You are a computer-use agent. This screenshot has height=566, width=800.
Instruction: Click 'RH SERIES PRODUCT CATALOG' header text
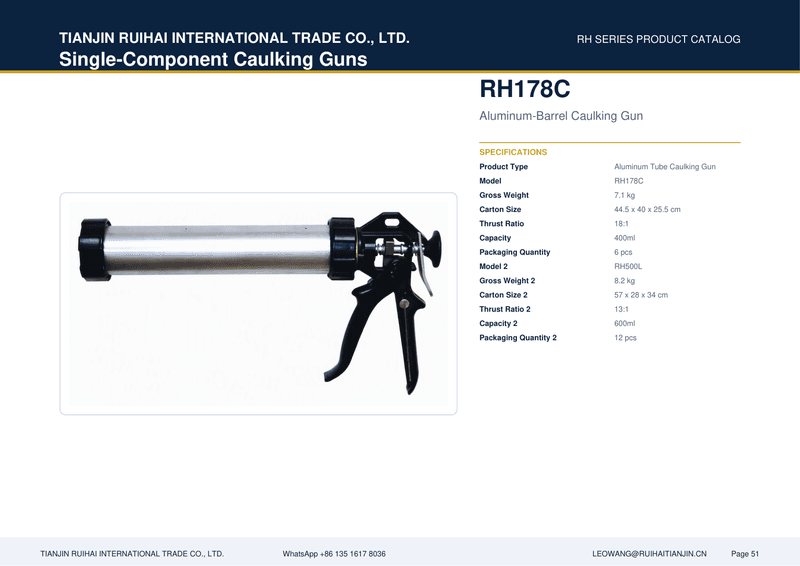click(x=658, y=39)
